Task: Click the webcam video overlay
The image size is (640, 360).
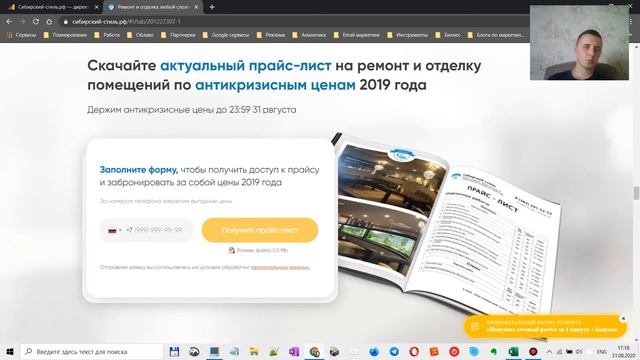Action: (579, 42)
